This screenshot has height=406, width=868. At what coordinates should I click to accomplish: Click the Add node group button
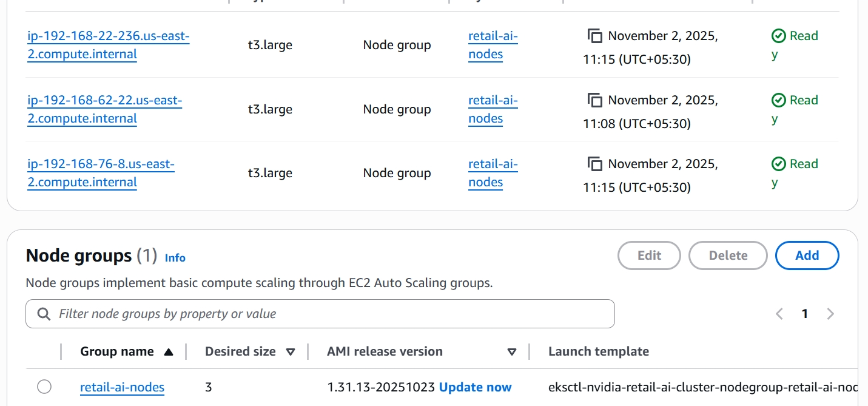tap(807, 255)
